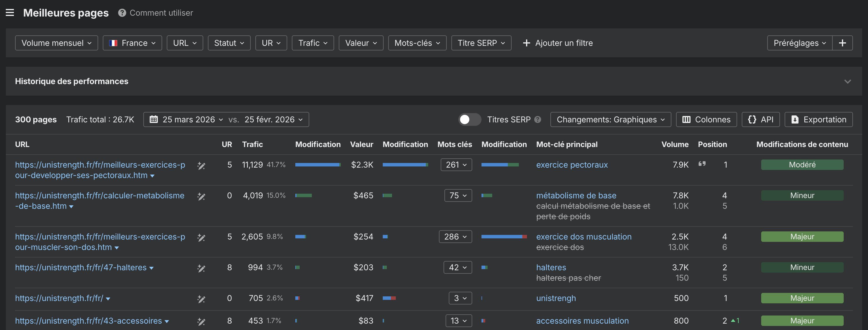Click the API curly-braces icon
Image resolution: width=868 pixels, height=330 pixels.
(x=752, y=119)
